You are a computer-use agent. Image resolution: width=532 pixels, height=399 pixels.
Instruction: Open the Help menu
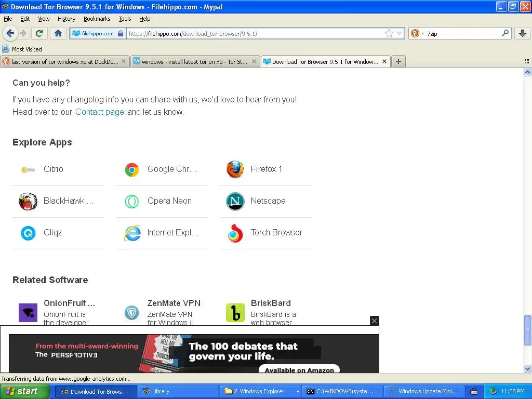(144, 19)
